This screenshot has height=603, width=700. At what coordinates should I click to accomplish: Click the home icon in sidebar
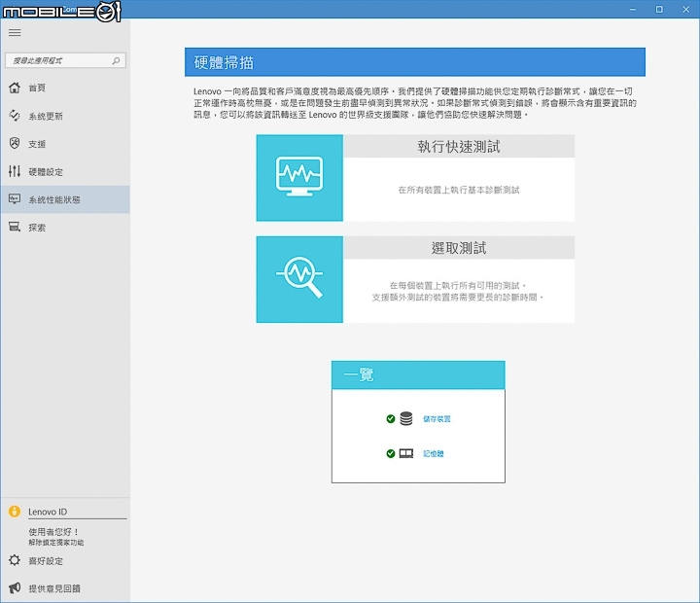15,88
